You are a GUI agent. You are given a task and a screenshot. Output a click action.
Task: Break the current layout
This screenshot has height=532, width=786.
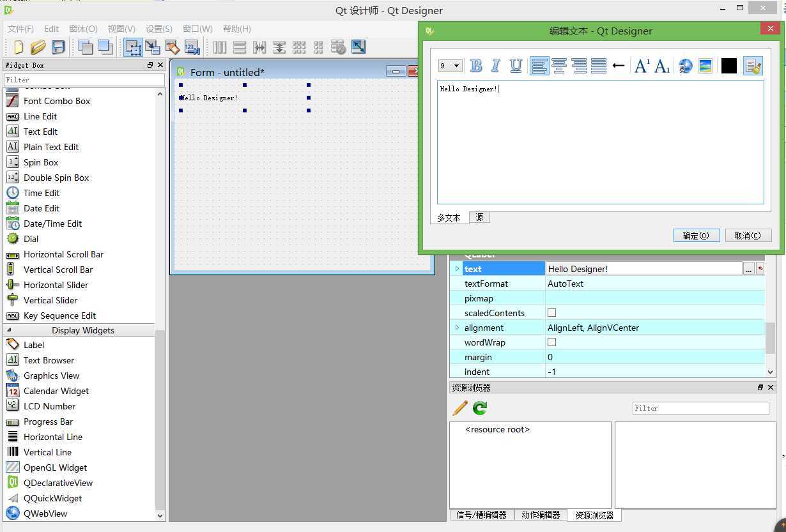(339, 47)
